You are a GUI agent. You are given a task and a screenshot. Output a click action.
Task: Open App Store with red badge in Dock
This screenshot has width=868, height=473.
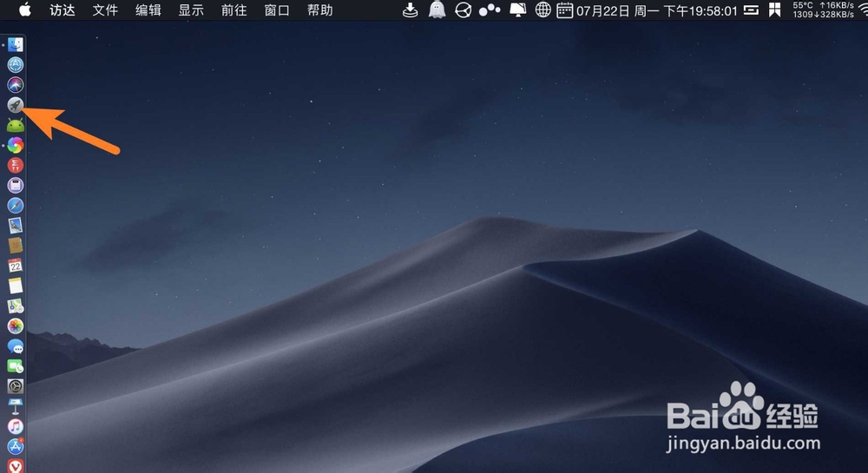coord(16,446)
